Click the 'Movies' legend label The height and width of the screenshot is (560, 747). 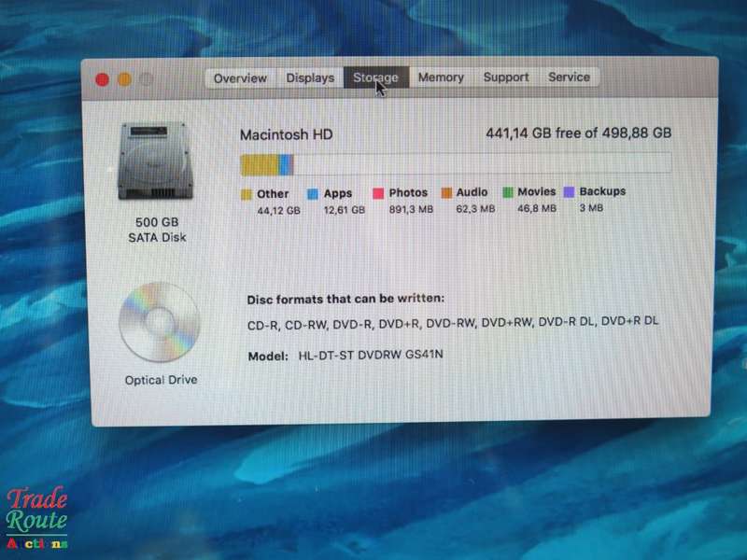coord(536,191)
